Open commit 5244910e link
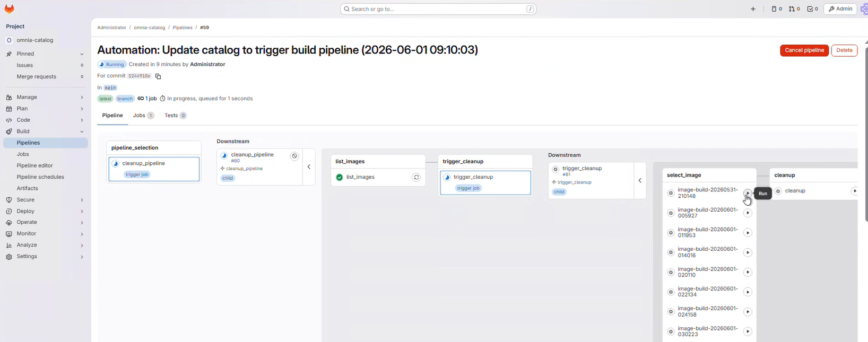The width and height of the screenshot is (868, 342). click(x=140, y=76)
